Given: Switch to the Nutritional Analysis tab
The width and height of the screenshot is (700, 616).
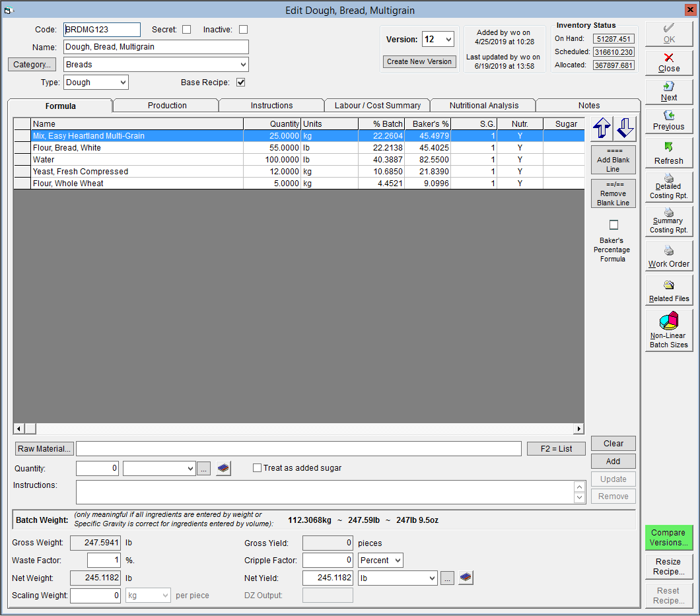Looking at the screenshot, I should pyautogui.click(x=484, y=106).
